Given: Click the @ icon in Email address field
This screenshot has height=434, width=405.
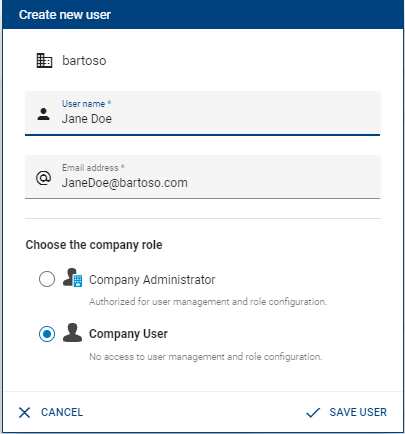Looking at the screenshot, I should [x=43, y=178].
